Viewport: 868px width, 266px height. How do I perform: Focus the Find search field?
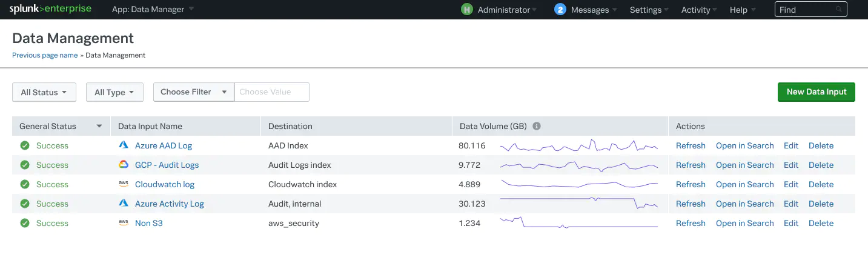(x=806, y=10)
